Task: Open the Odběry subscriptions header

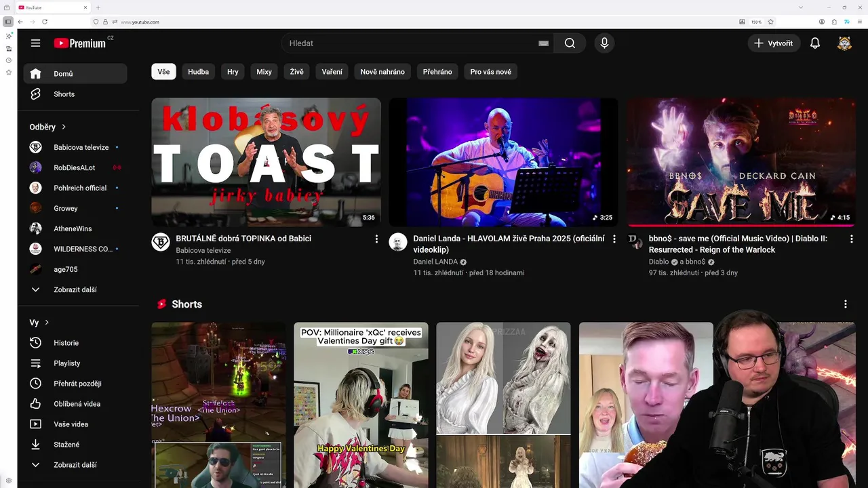Action: pyautogui.click(x=48, y=127)
